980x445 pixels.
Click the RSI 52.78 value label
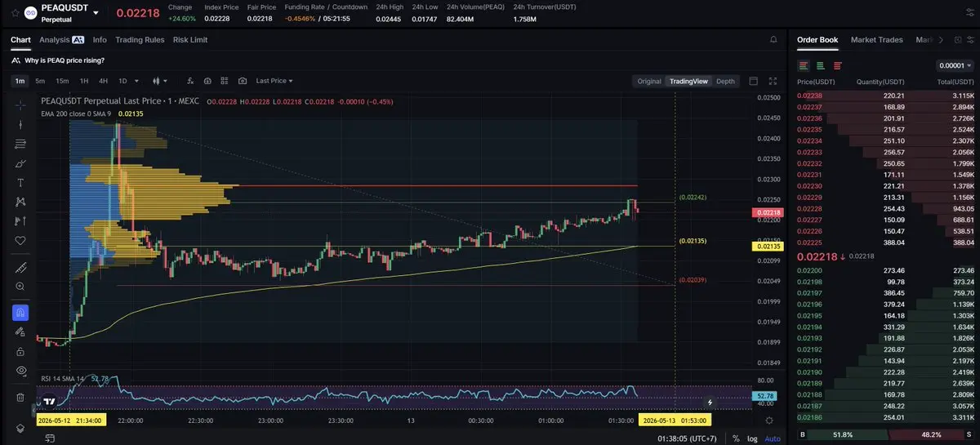[765, 395]
